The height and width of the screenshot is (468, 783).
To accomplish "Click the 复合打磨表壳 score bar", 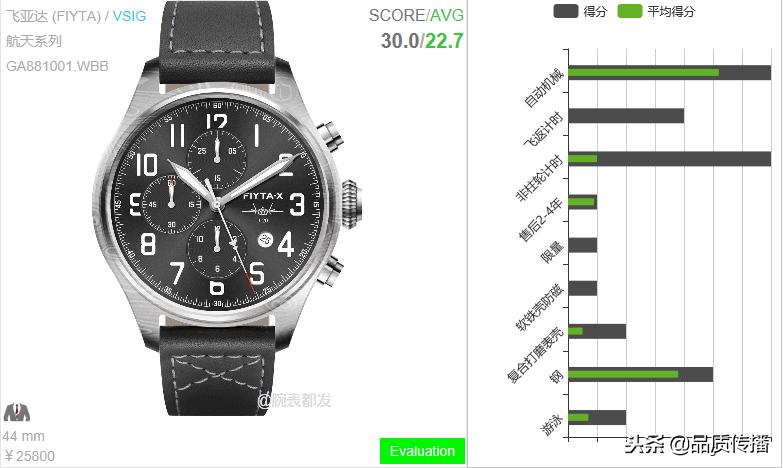I will pos(597,331).
